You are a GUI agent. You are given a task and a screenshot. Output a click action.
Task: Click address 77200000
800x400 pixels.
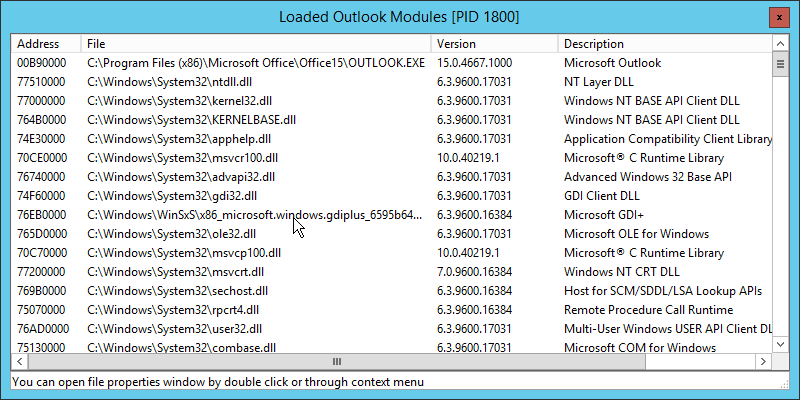tap(41, 272)
